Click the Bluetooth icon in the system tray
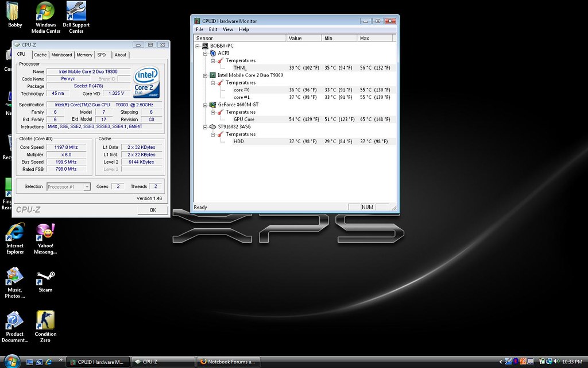Image resolution: width=588 pixels, height=368 pixels. pos(516,362)
